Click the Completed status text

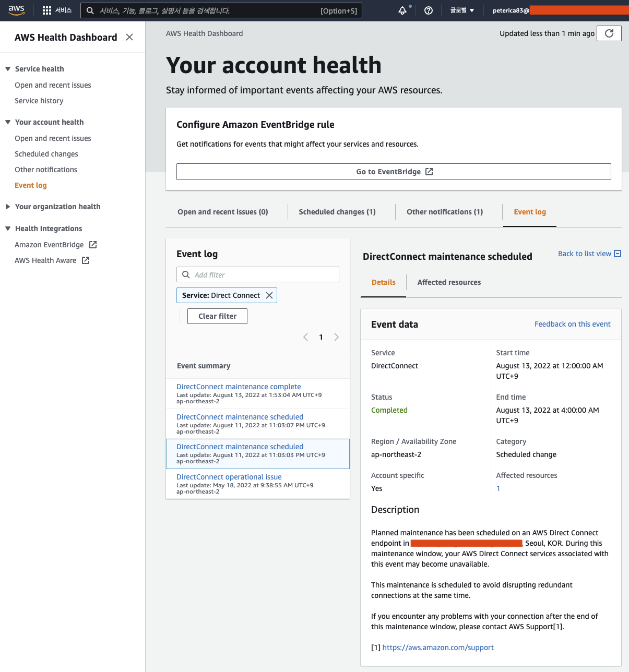coord(389,410)
